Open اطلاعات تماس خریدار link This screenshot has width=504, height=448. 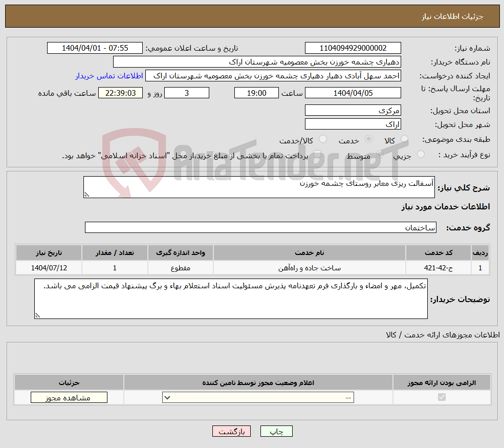pos(109,76)
